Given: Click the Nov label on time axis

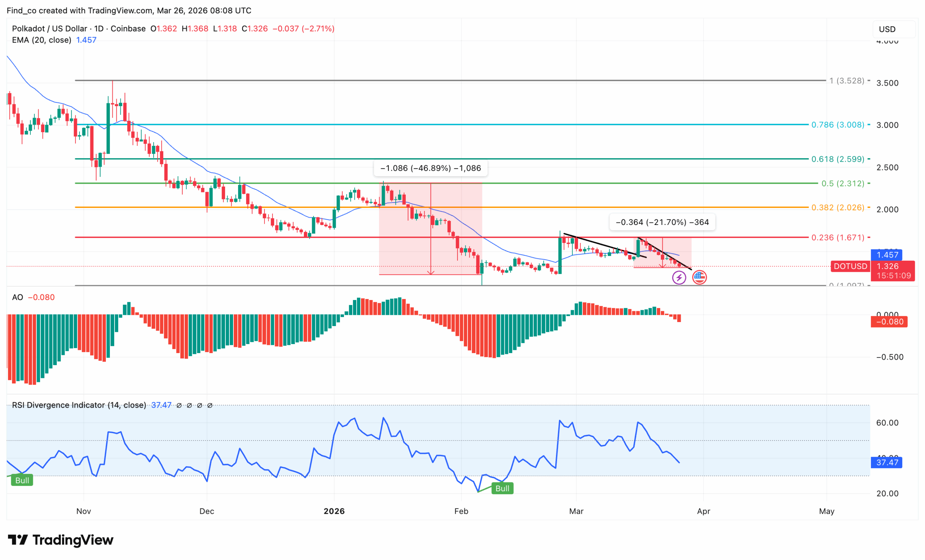Looking at the screenshot, I should pos(84,511).
